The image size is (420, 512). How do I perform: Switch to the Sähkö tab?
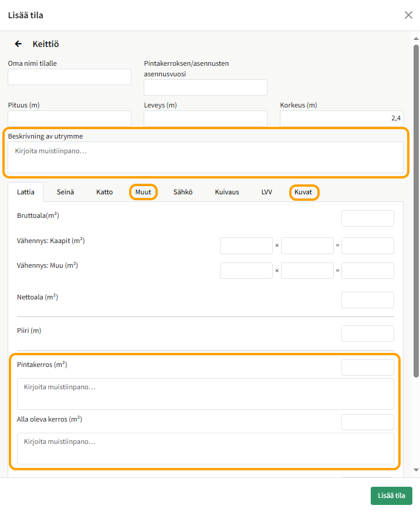click(183, 192)
